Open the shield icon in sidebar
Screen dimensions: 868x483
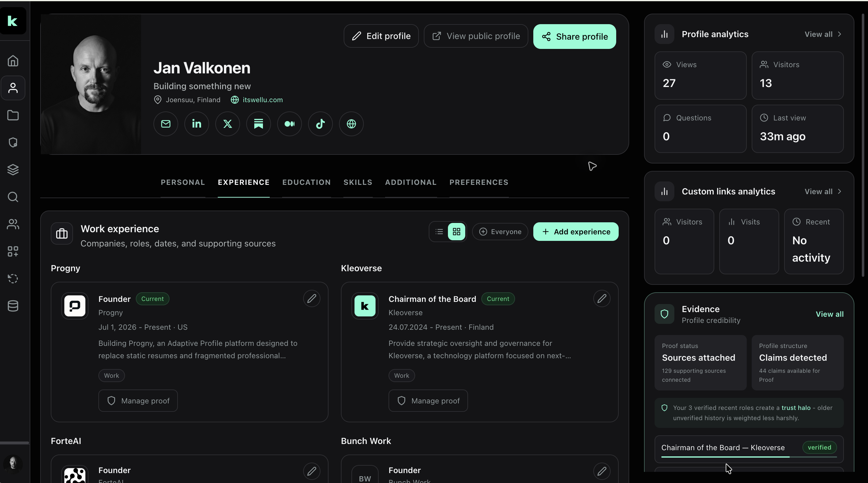pyautogui.click(x=13, y=142)
